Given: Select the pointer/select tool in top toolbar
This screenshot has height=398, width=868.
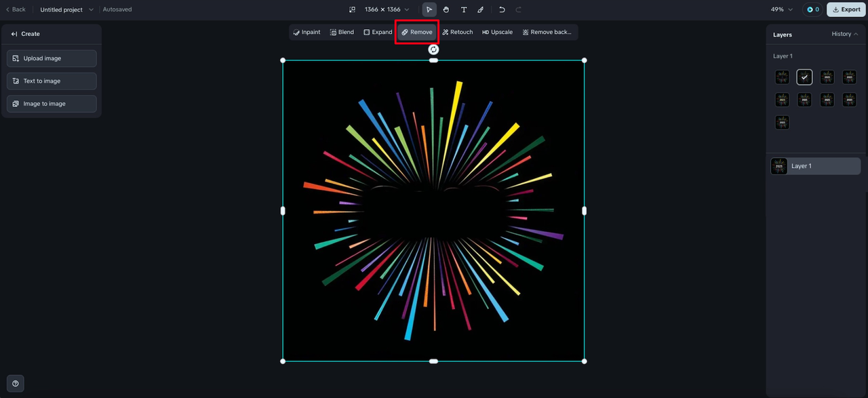Looking at the screenshot, I should tap(429, 9).
